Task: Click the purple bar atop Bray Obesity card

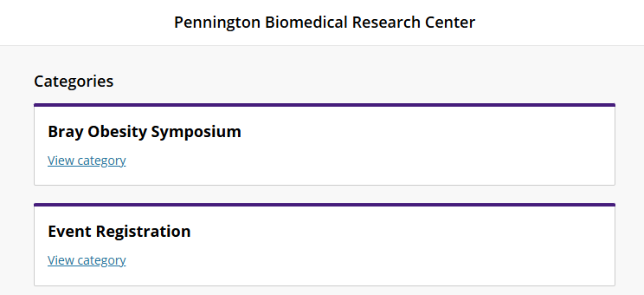Action: pyautogui.click(x=324, y=105)
